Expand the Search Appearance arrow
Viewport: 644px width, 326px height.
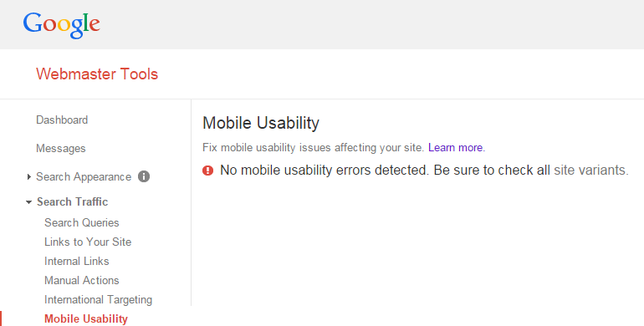pyautogui.click(x=28, y=177)
